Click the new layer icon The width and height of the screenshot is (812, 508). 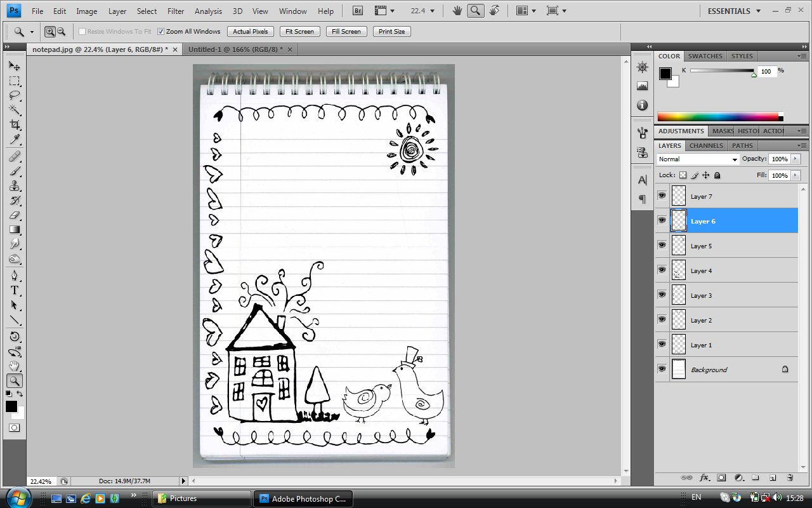[772, 477]
